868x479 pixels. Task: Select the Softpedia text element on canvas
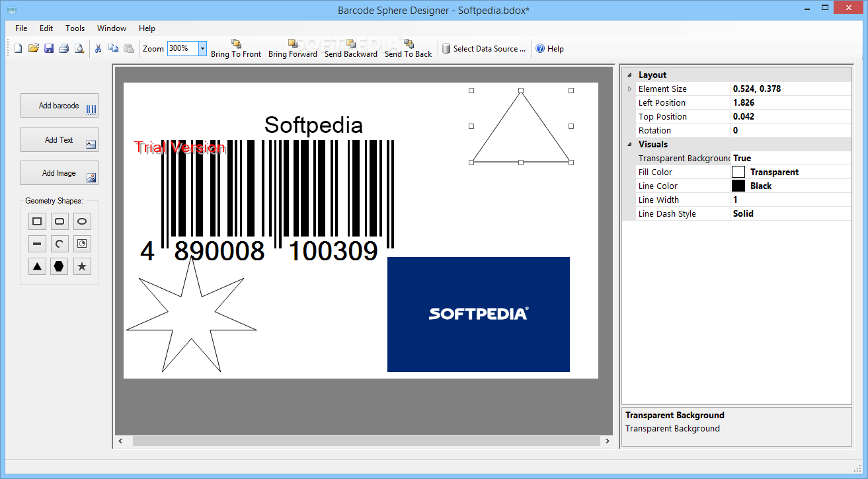point(313,125)
